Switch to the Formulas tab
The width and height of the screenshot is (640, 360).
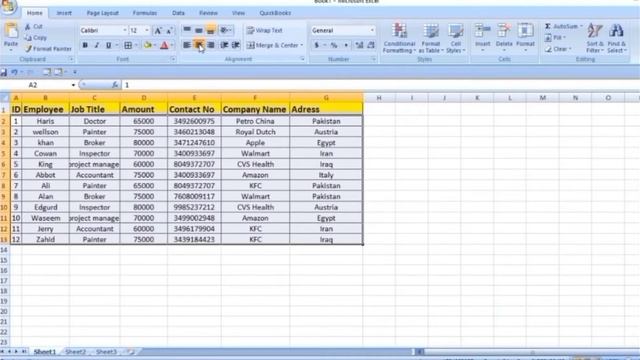coord(144,13)
